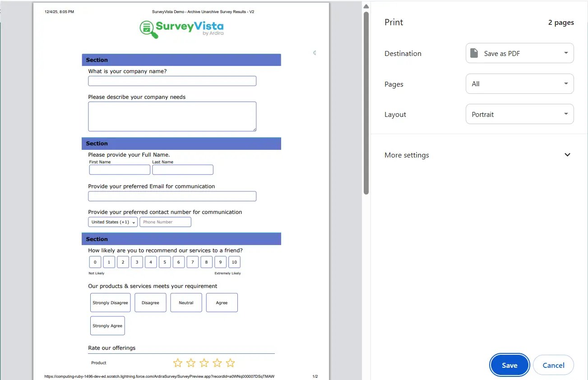The width and height of the screenshot is (588, 380).
Task: Expand the More settings section
Action: pyautogui.click(x=479, y=155)
